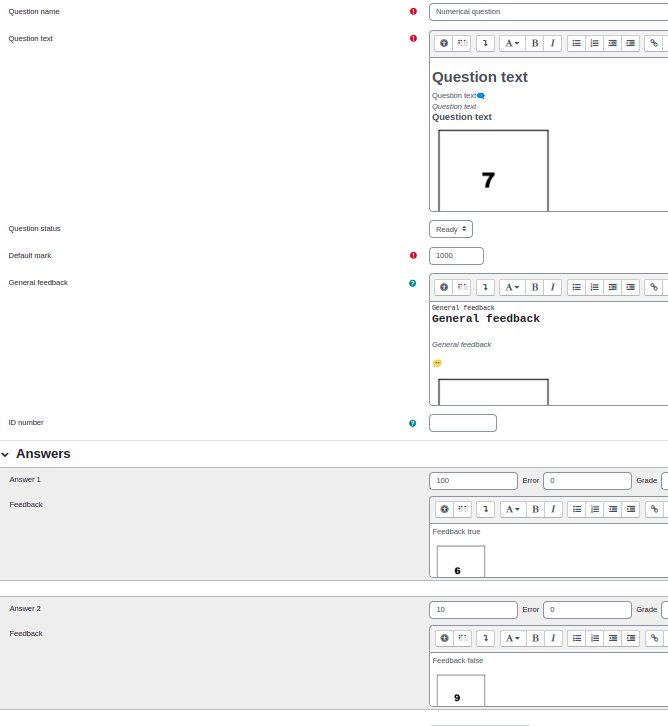Viewport: 668px width, 726px height.
Task: Insert numbered list in General feedback editor
Action: 594,287
